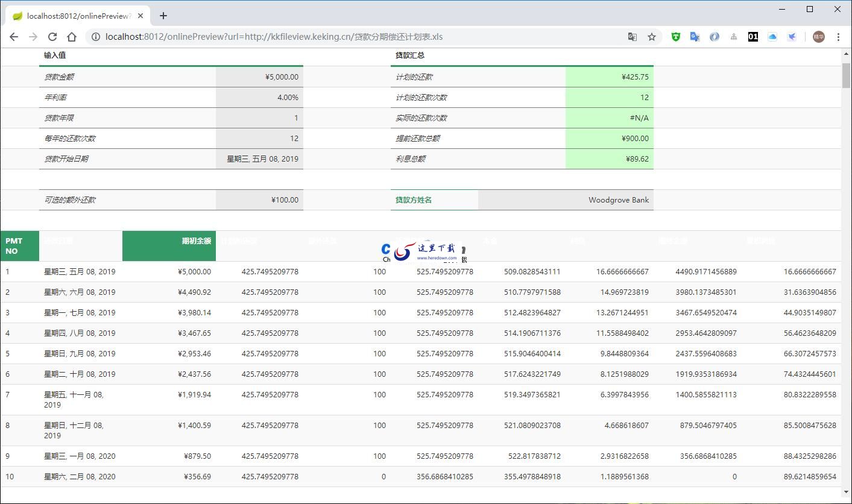Click the site information icon before the URL
The width and height of the screenshot is (852, 504).
tap(96, 37)
